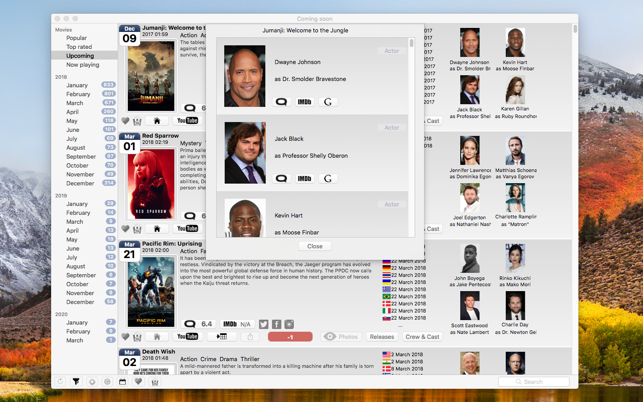
Task: Open the filter funnel in bottom toolbar
Action: (x=76, y=381)
